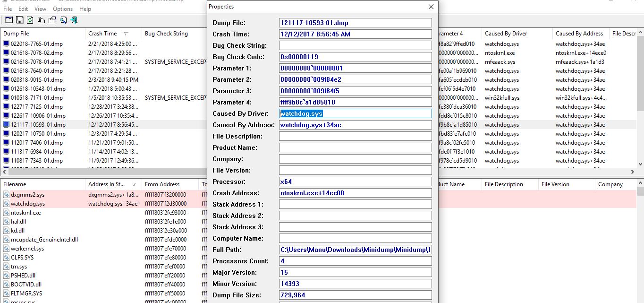644x303 pixels.
Task: Click the file icon beside BOOTVID.dll
Action: pyautogui.click(x=6, y=285)
